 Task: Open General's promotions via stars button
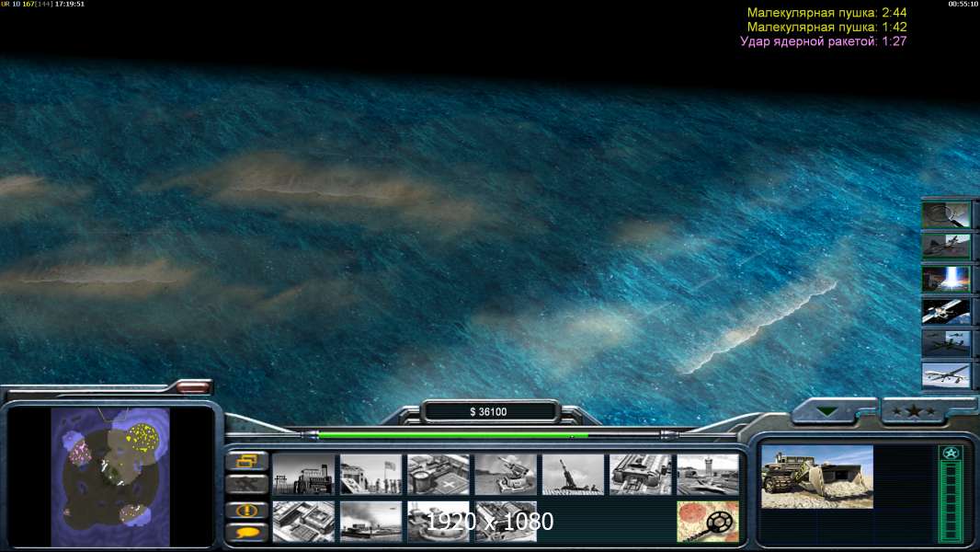pos(913,411)
